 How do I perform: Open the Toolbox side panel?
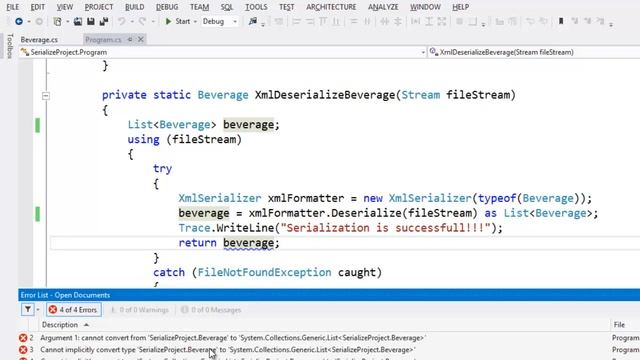(10, 46)
